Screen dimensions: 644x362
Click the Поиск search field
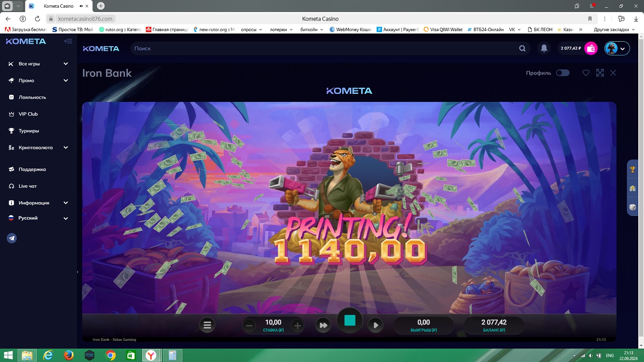tap(326, 48)
